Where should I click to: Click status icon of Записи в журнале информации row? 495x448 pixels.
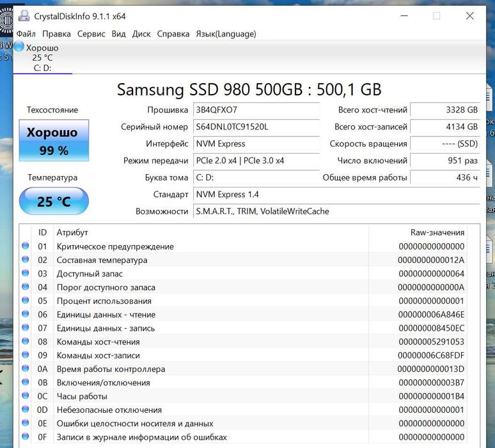(26, 436)
